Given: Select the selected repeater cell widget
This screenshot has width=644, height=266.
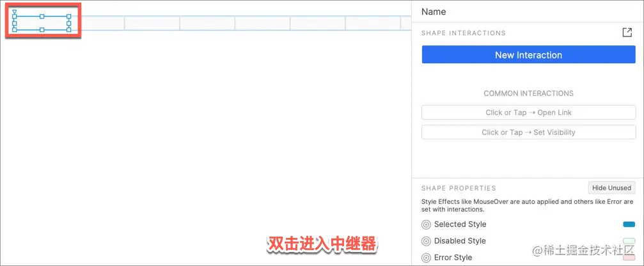Looking at the screenshot, I should 42,23.
